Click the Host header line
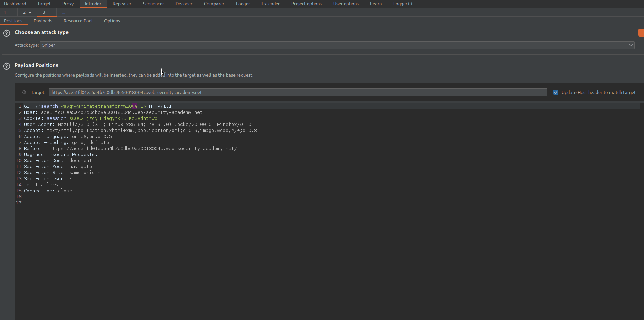The image size is (644, 320). (113, 112)
